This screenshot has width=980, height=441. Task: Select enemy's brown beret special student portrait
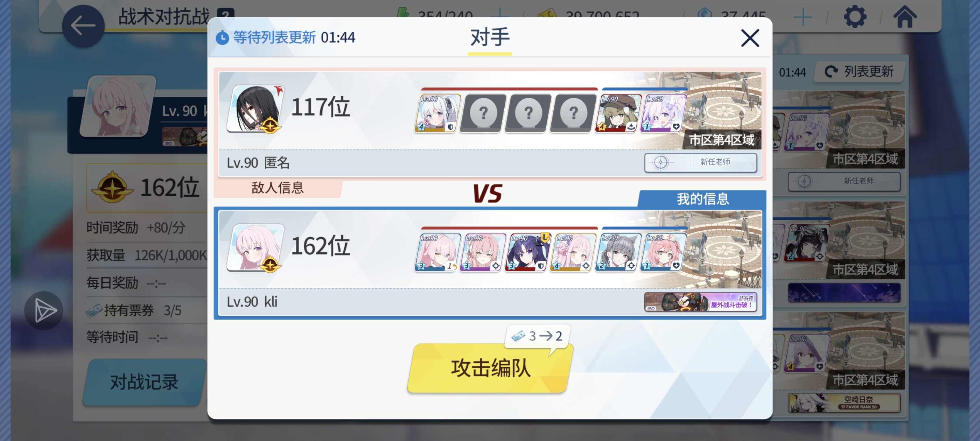[x=618, y=113]
